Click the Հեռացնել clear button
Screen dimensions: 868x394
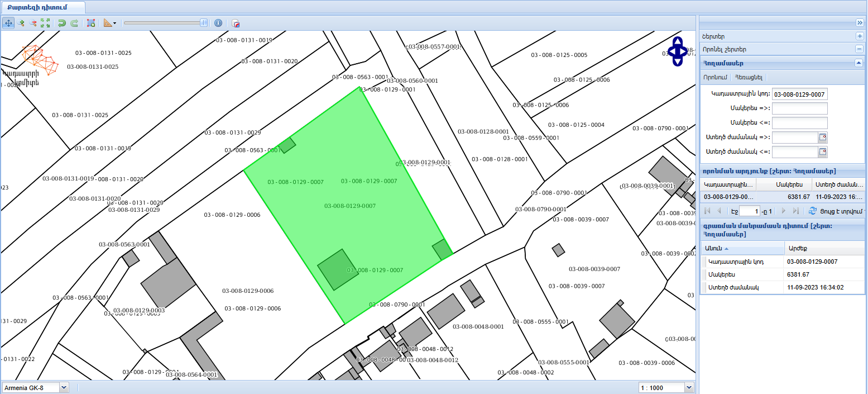[x=749, y=77]
